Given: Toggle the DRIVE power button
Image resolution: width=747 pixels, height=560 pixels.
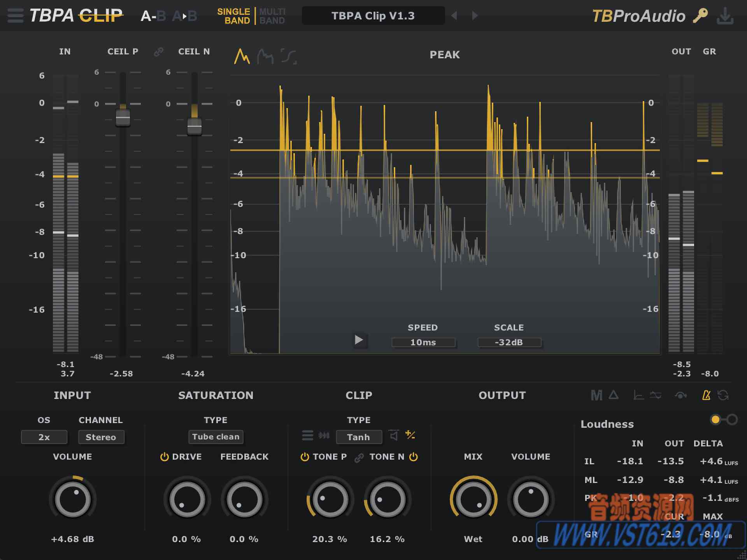Looking at the screenshot, I should pos(164,457).
